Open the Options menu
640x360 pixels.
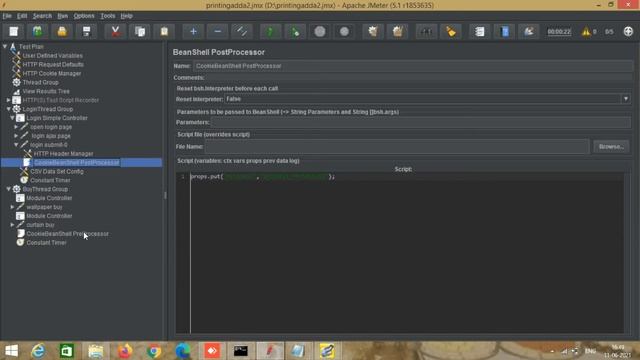point(84,16)
